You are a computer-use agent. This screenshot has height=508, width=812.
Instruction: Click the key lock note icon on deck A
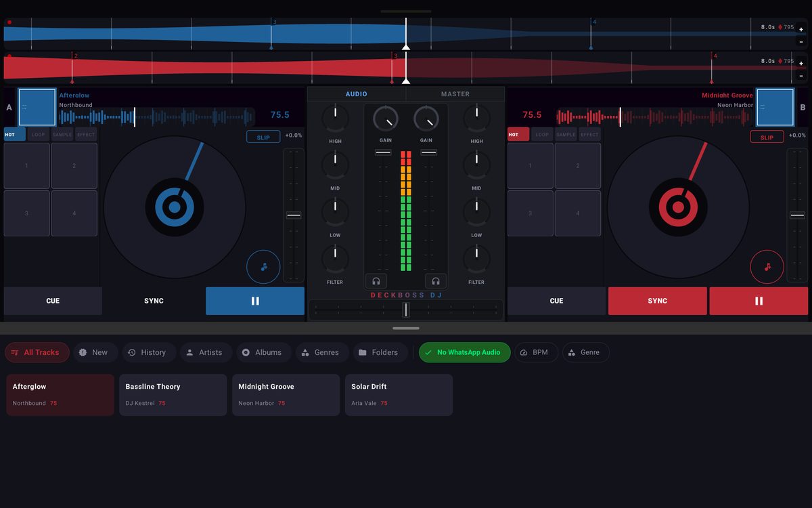coord(263,267)
